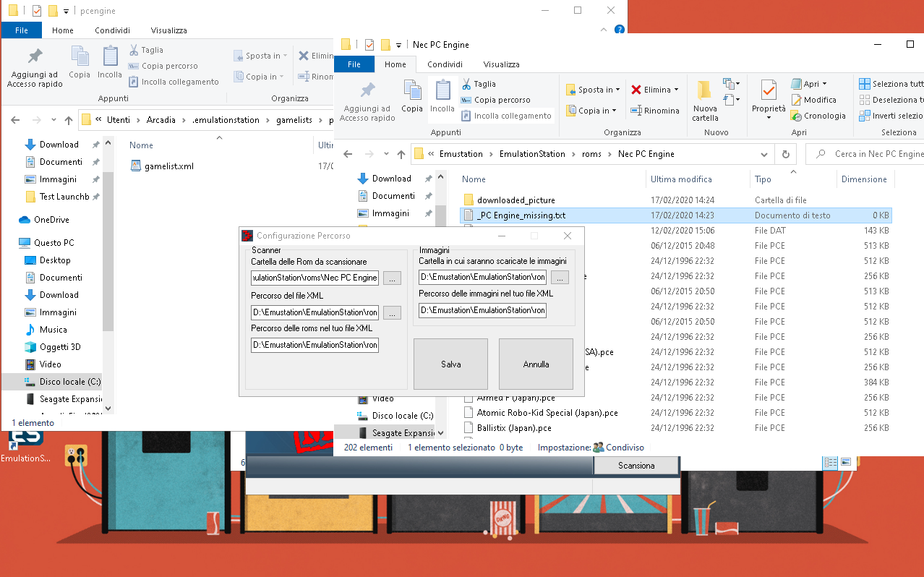924x577 pixels.
Task: Switch to Condividi tab in pcengine window
Action: click(x=112, y=30)
